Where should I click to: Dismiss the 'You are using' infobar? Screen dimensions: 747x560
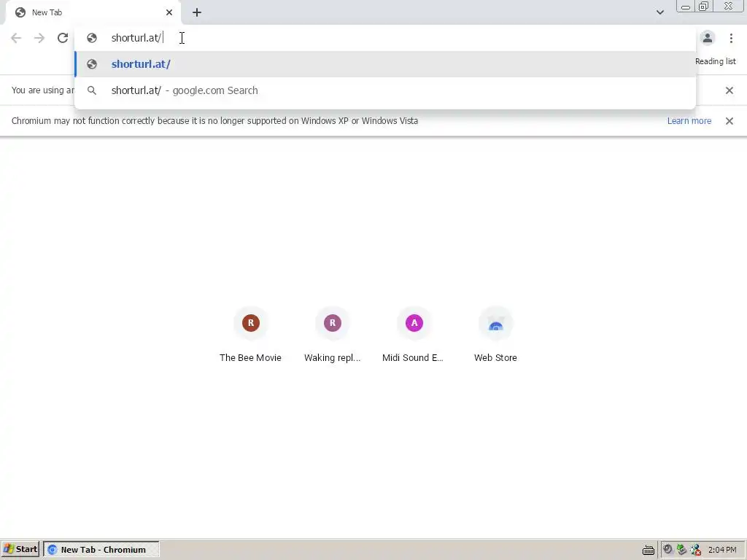tap(729, 90)
